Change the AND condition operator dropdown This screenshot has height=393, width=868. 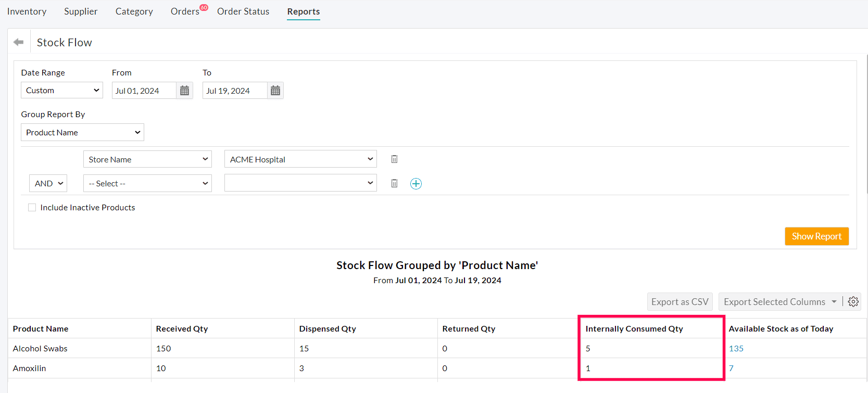click(x=48, y=184)
